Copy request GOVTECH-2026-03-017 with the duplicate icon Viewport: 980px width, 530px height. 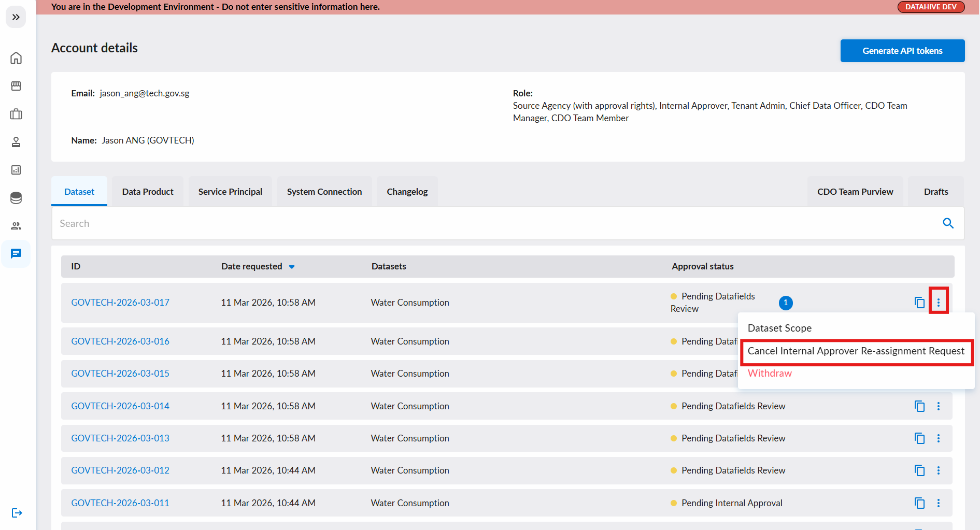[x=919, y=303]
